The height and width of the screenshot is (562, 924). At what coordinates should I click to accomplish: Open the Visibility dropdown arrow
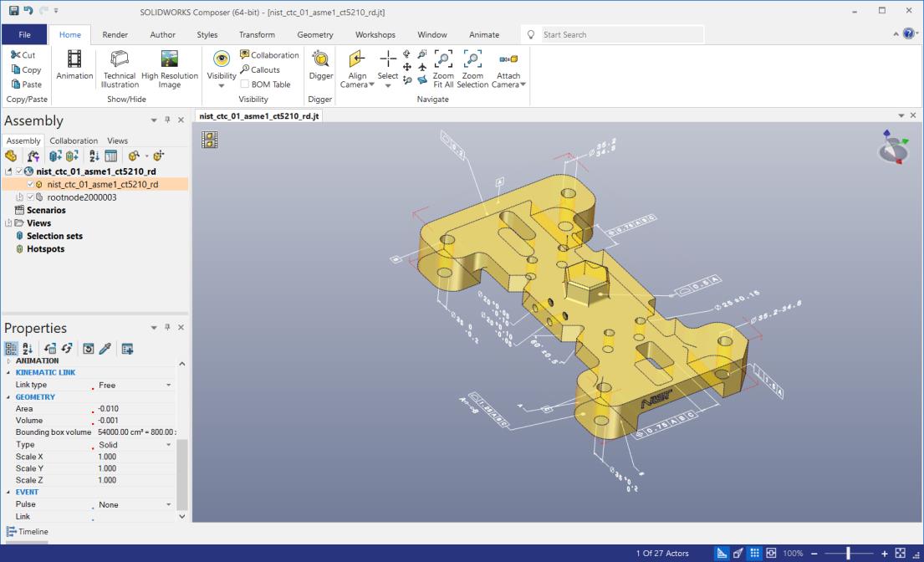[222, 86]
